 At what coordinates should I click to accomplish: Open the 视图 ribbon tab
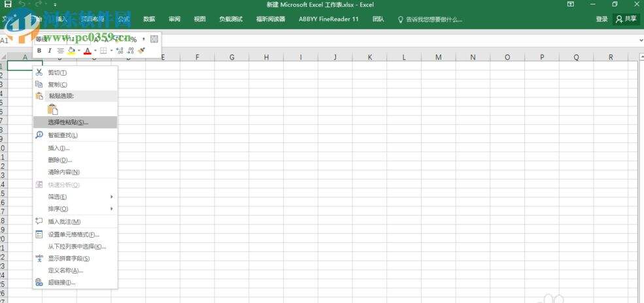point(199,19)
